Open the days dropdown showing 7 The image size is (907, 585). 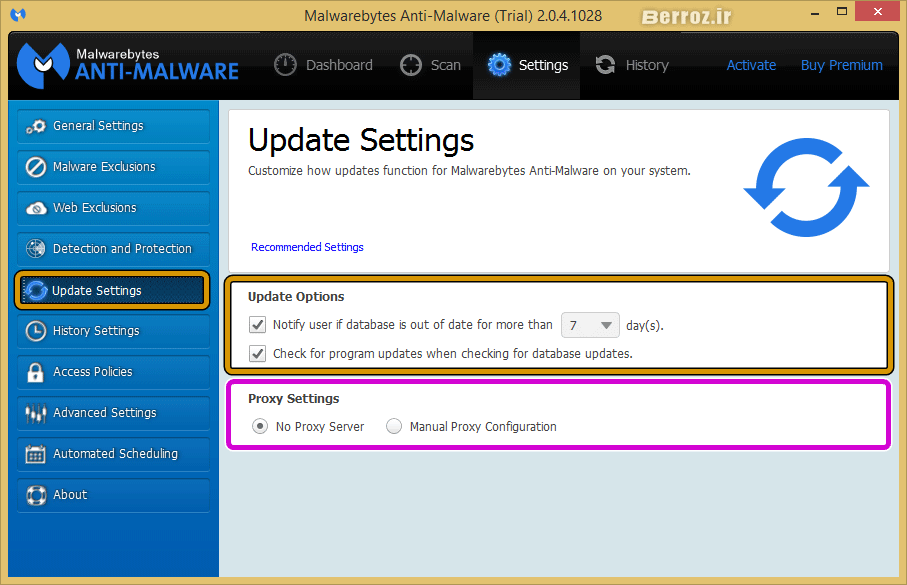pos(590,325)
